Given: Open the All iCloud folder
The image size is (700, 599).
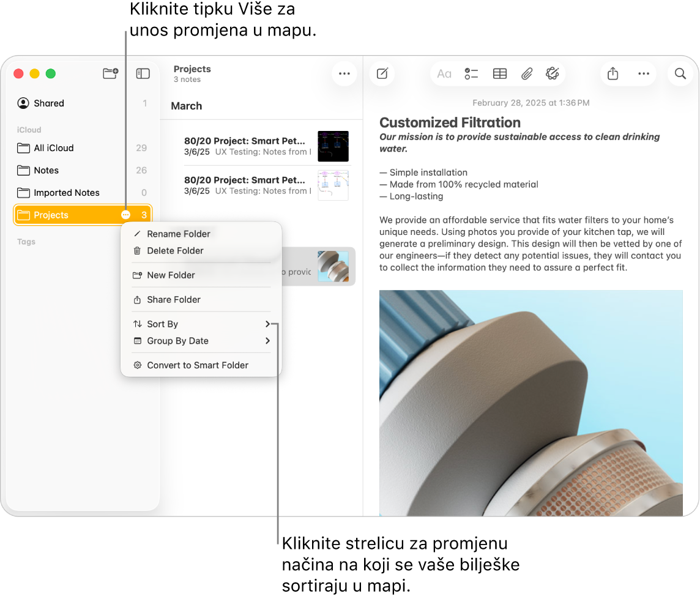Looking at the screenshot, I should click(53, 148).
